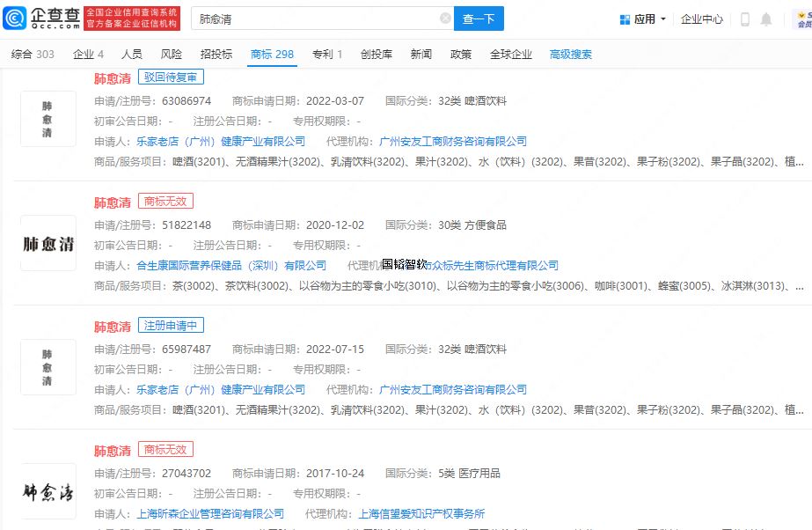Click 商标无效 tag on record 27043702
The height and width of the screenshot is (530, 812).
(x=165, y=449)
